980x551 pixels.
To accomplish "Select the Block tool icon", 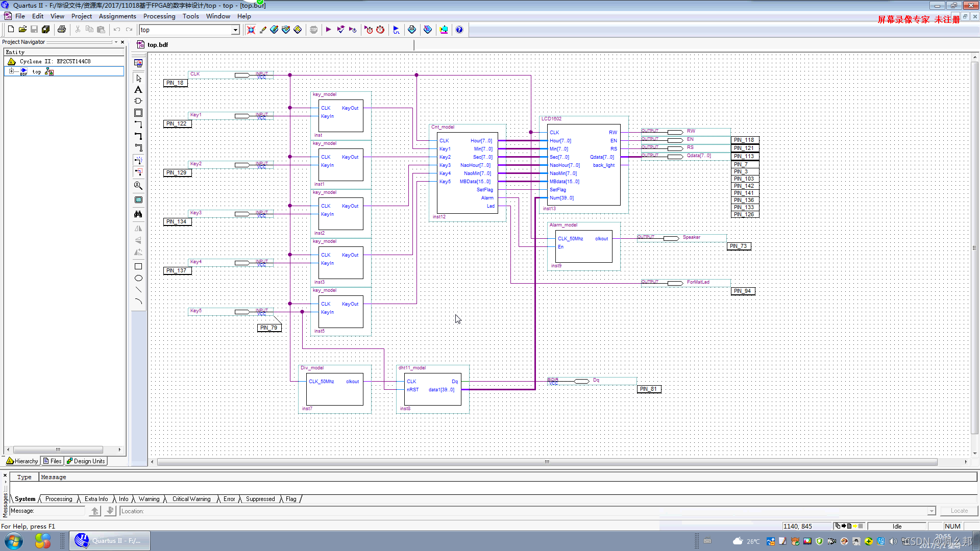I will pyautogui.click(x=138, y=113).
